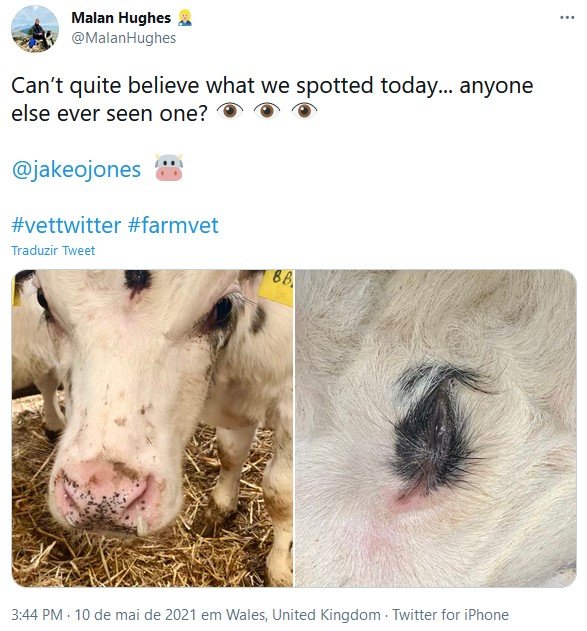Click the last eye emoji

coord(304,111)
